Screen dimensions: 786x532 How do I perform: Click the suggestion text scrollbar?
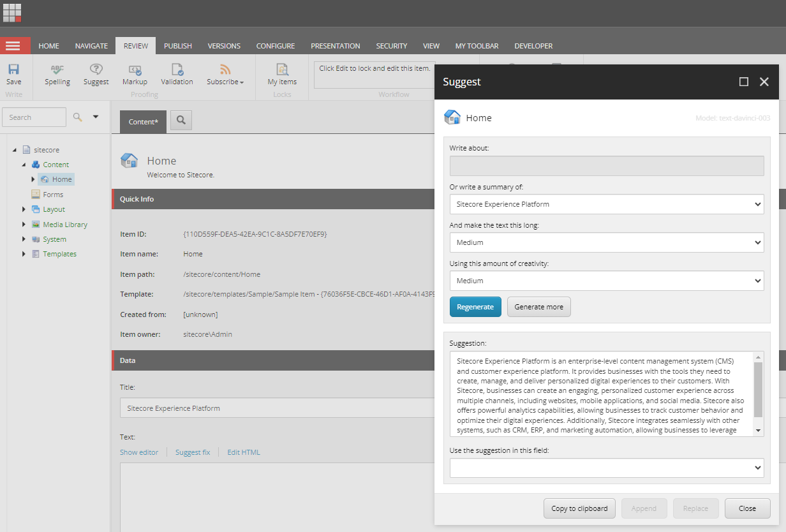click(758, 389)
